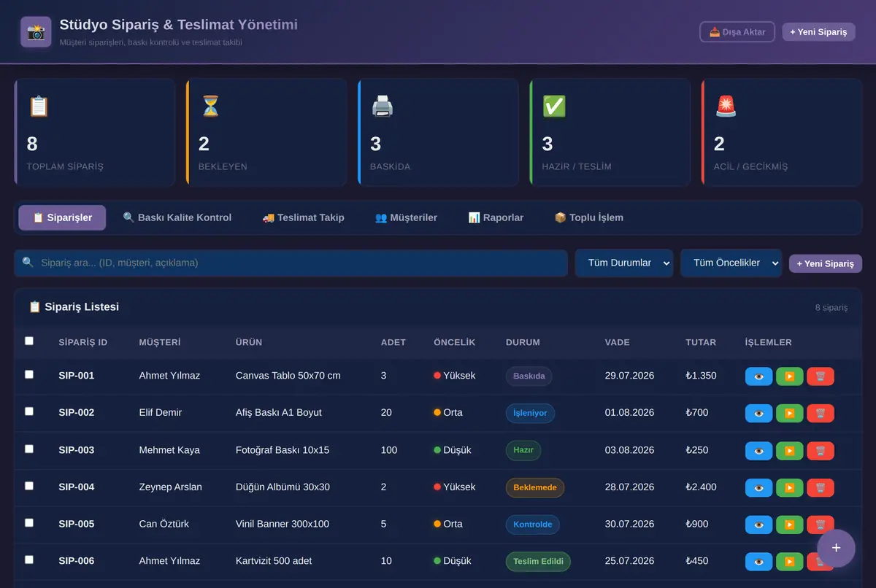This screenshot has height=588, width=876.
Task: Select the checkbox for order SIP-003
Action: point(29,449)
